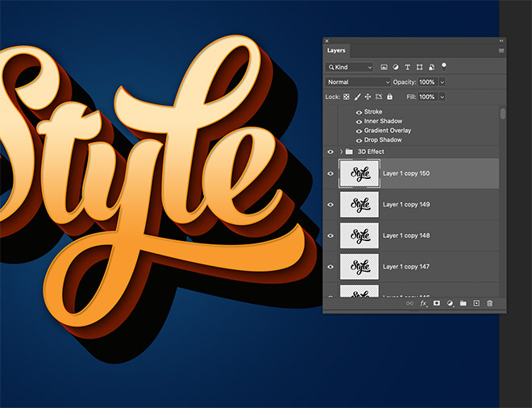Filter layers by type (text) layers
This screenshot has height=408, width=532.
[x=408, y=67]
